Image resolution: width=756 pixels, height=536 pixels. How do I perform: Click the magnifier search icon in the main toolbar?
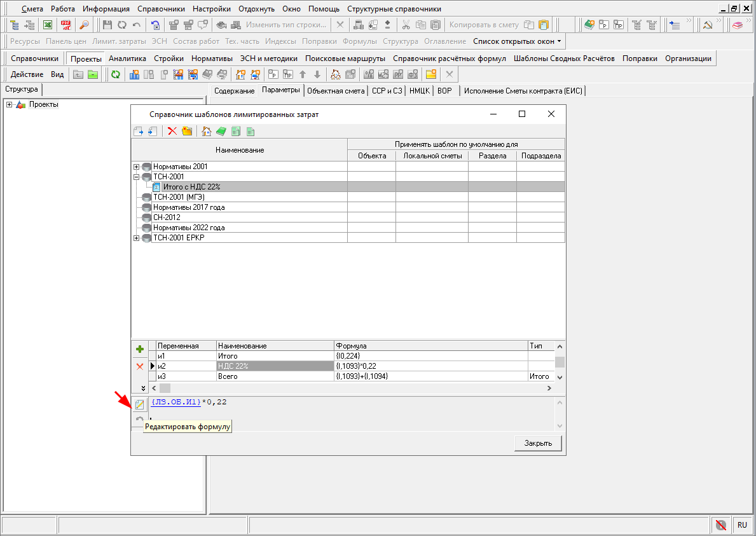click(84, 25)
